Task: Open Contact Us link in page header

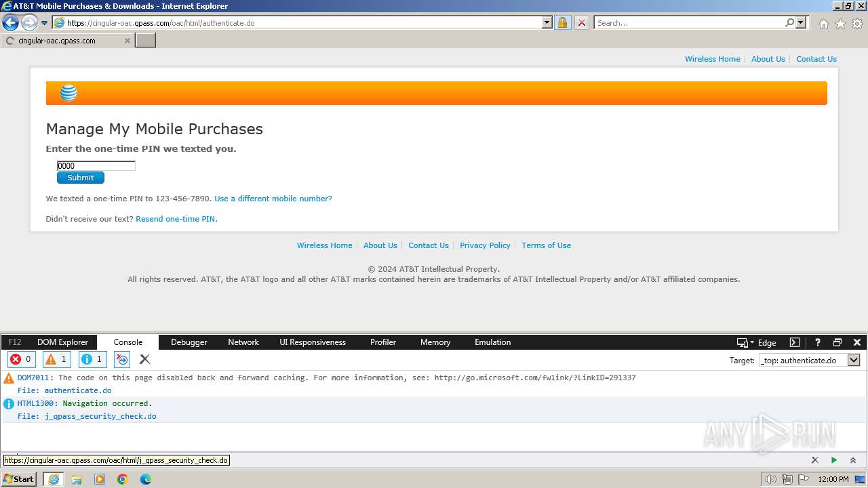Action: [816, 59]
